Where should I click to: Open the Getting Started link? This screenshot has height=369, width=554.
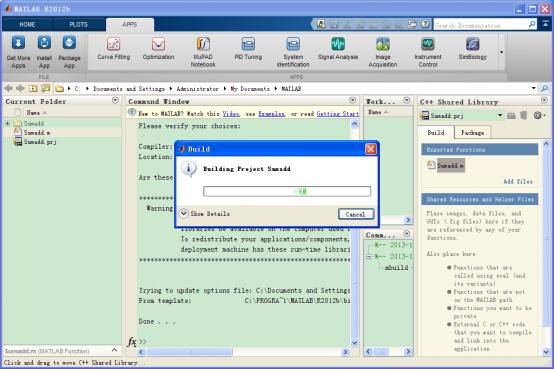[x=337, y=114]
